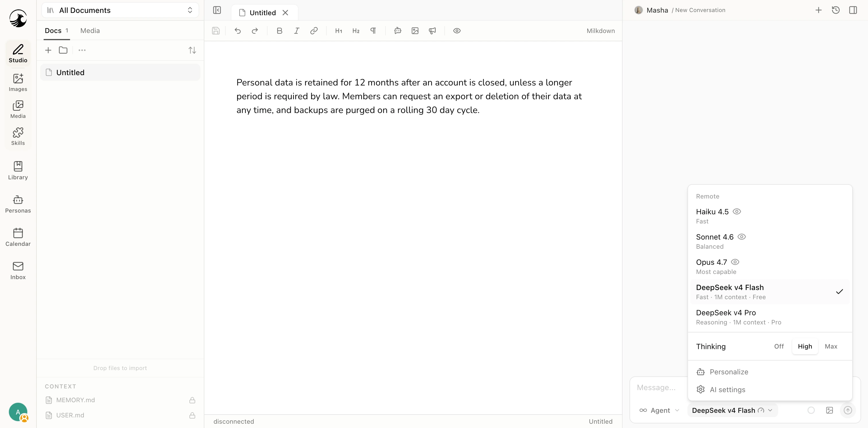Open the All Documents dropdown
This screenshot has width=868, height=428.
pyautogui.click(x=120, y=10)
